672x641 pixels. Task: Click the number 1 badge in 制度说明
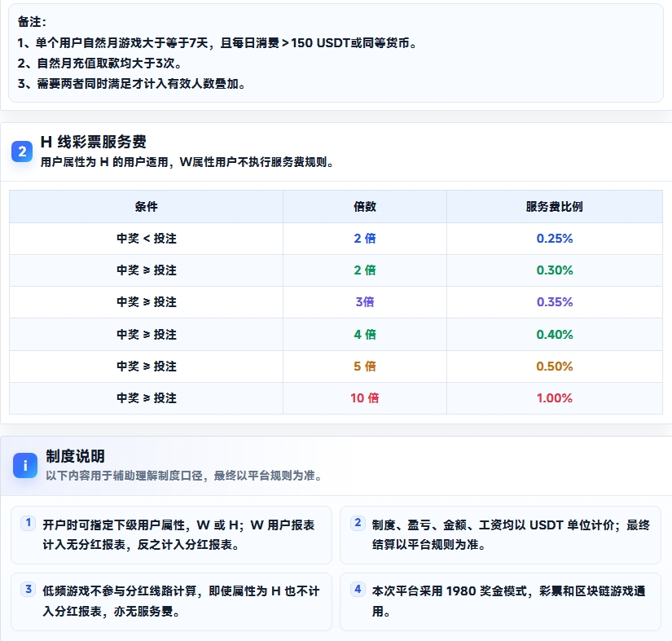pyautogui.click(x=29, y=522)
